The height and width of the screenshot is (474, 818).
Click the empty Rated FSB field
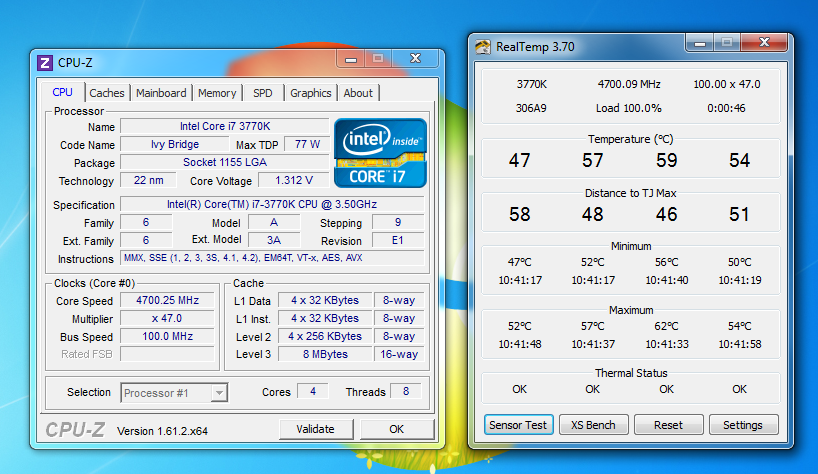pyautogui.click(x=167, y=354)
